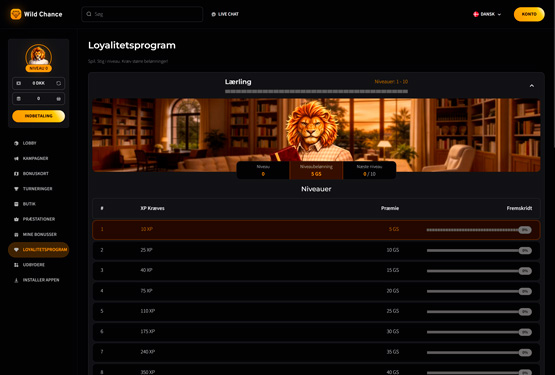Click the 240 XP cell
Image resolution: width=555 pixels, height=375 pixels.
tap(148, 352)
